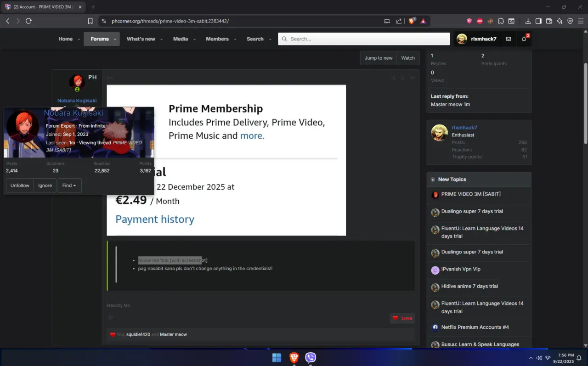Expand the Media menu dropdown arrow
This screenshot has height=366, width=588.
(195, 39)
